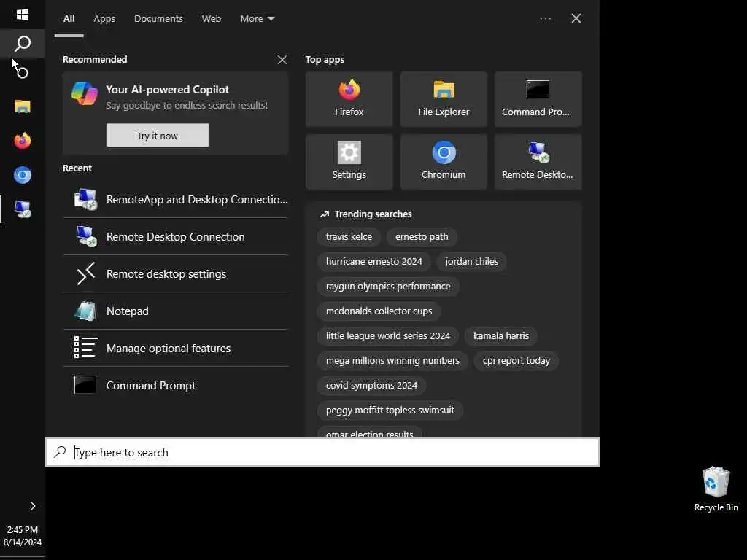Open the clock and date flyout
747x560 pixels.
23,536
